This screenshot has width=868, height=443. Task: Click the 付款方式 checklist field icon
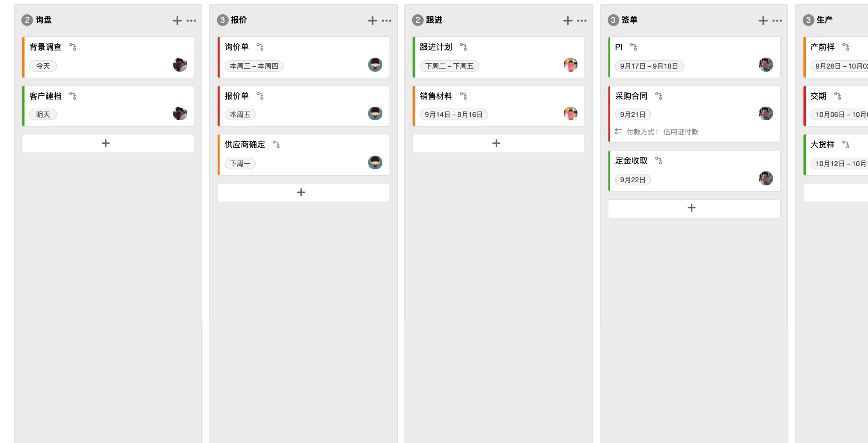(618, 131)
